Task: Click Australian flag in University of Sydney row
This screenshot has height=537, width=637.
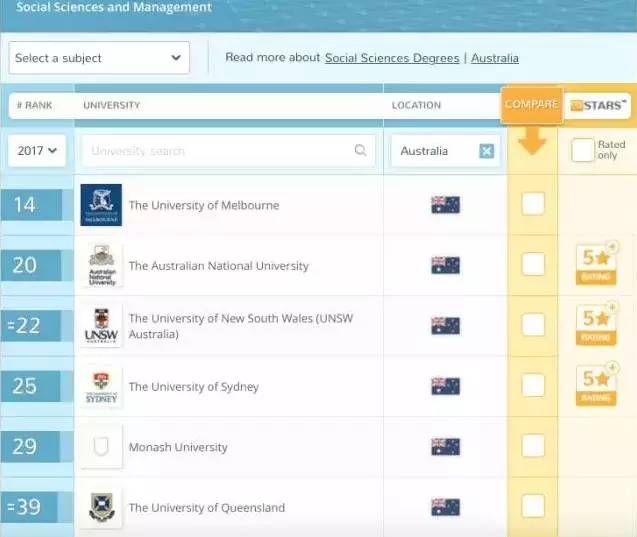Action: (x=445, y=386)
